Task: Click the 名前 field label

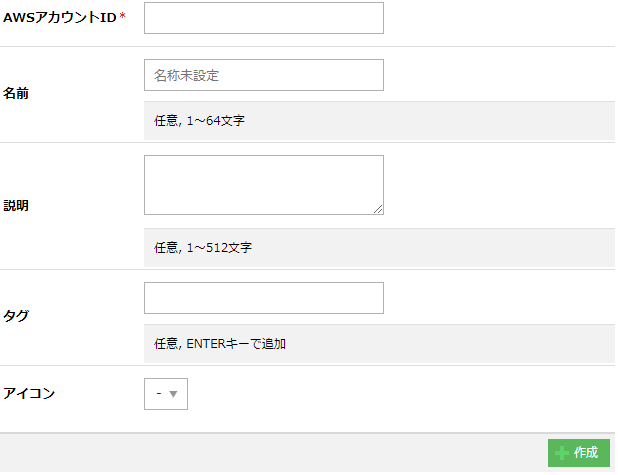Action: pos(17,93)
